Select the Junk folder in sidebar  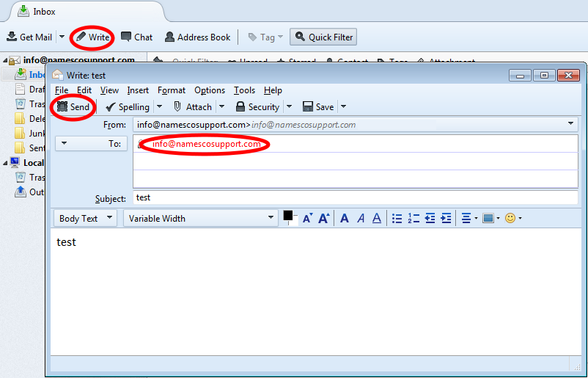click(29, 134)
